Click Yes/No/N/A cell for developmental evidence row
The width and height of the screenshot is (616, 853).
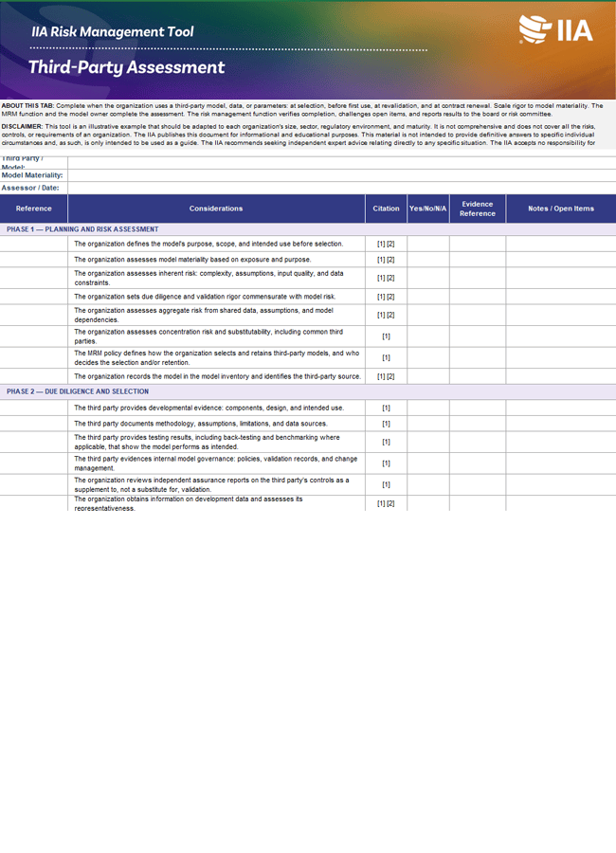(x=428, y=408)
